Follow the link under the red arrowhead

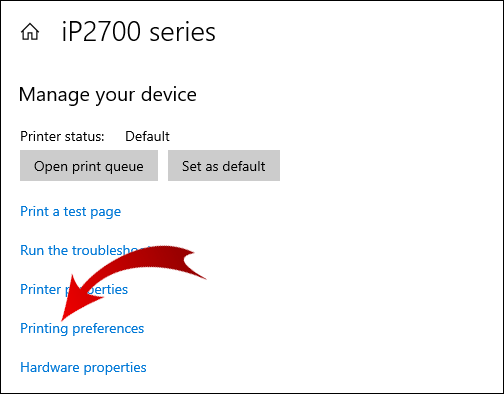pos(82,329)
